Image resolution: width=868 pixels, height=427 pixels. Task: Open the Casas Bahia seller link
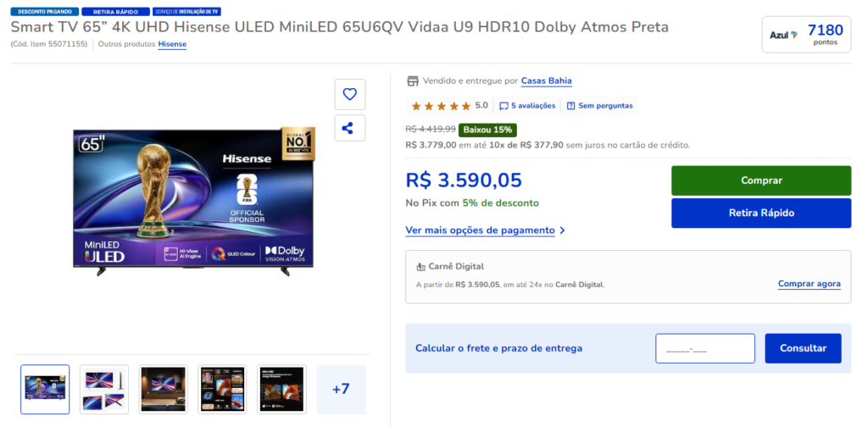[x=547, y=81]
